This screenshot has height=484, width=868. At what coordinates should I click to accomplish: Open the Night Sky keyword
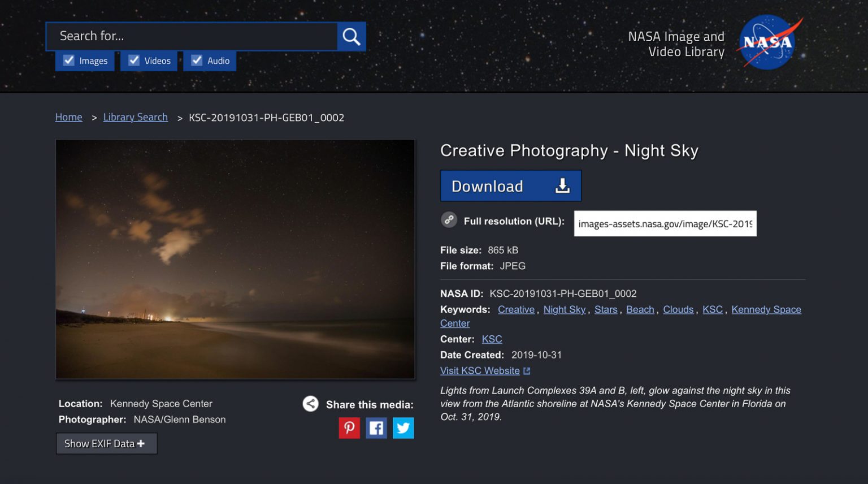564,309
